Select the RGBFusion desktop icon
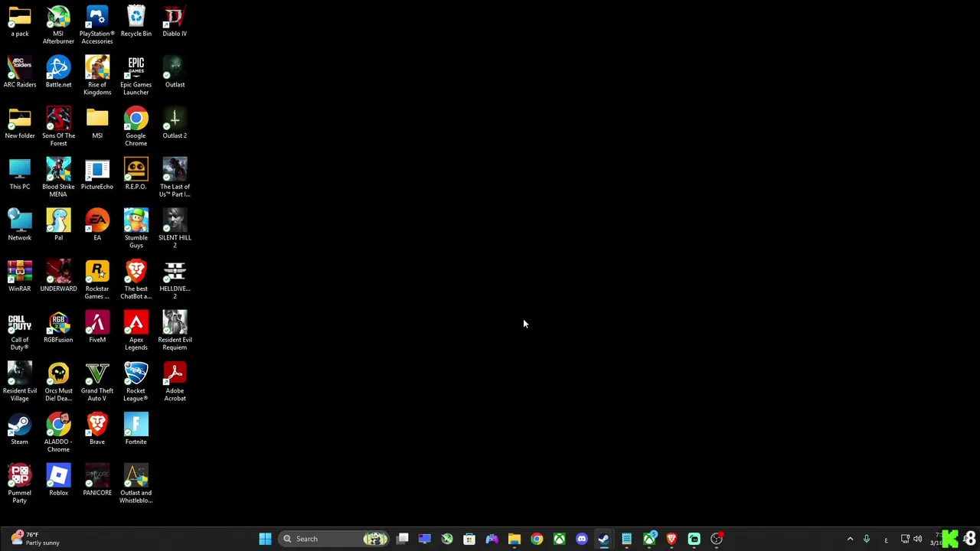Screen dimensions: 980x551 [58, 328]
